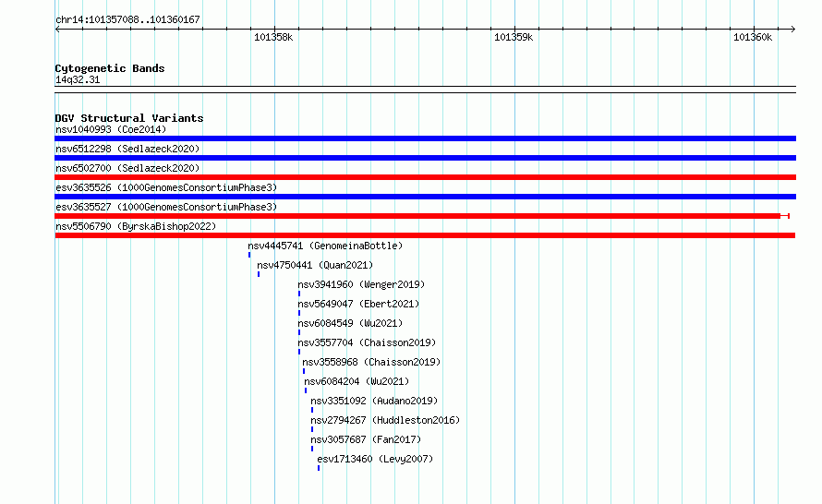The width and height of the screenshot is (822, 504).
Task: Click the right arrowhead of the ruler
Action: 793,30
